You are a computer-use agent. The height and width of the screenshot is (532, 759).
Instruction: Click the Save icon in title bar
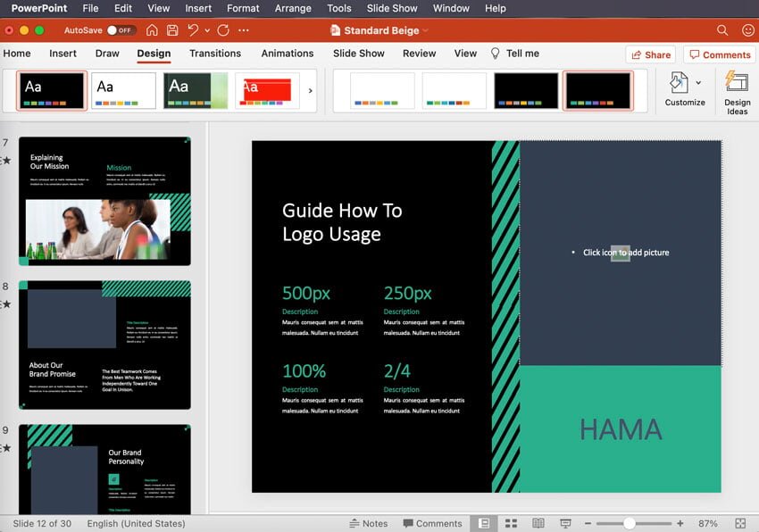(173, 30)
